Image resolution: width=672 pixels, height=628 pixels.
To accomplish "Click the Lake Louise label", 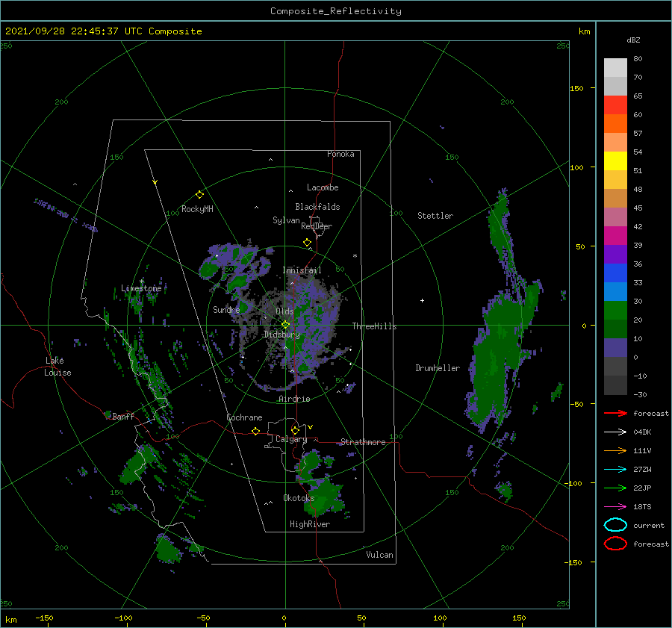I will (x=57, y=367).
